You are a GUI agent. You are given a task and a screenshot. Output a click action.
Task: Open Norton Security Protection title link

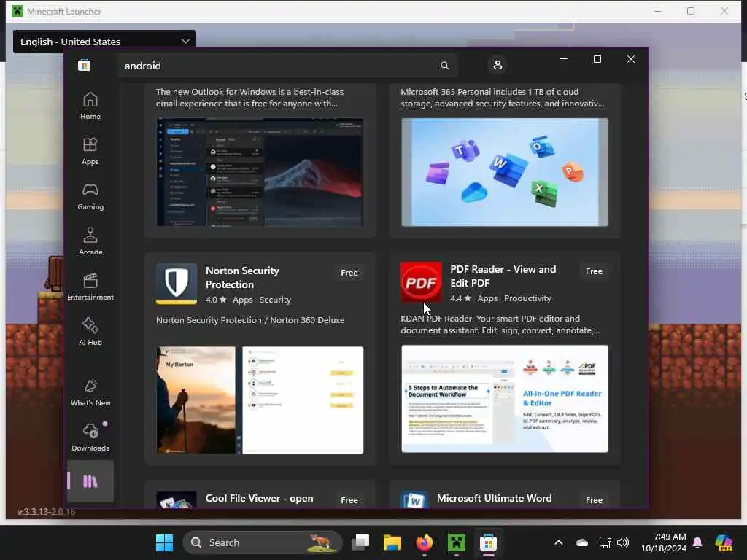pyautogui.click(x=242, y=278)
